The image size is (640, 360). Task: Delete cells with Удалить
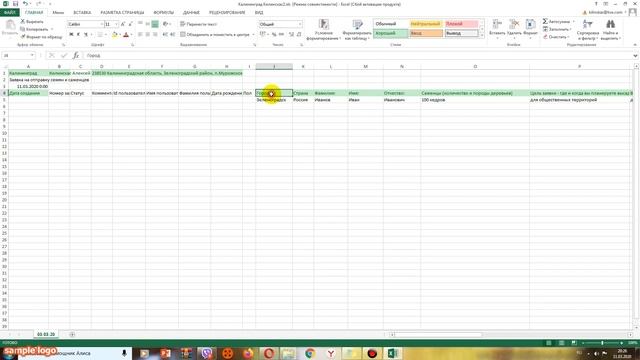514,29
